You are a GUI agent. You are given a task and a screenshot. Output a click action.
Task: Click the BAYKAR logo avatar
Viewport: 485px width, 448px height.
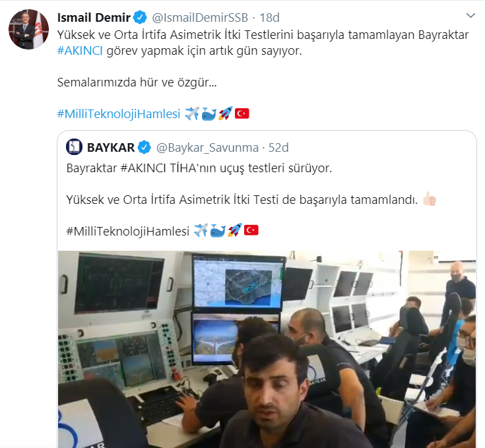point(74,147)
